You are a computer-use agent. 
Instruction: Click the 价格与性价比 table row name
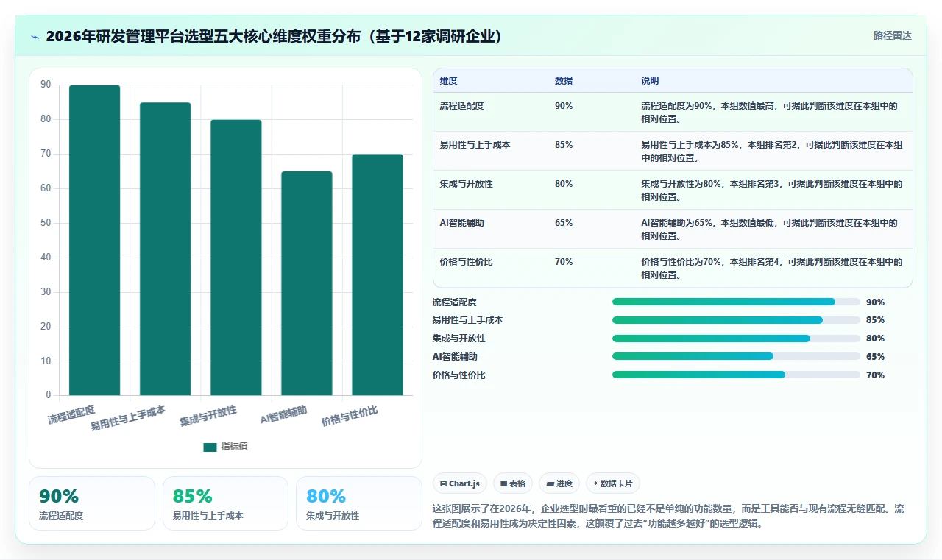[x=466, y=262]
